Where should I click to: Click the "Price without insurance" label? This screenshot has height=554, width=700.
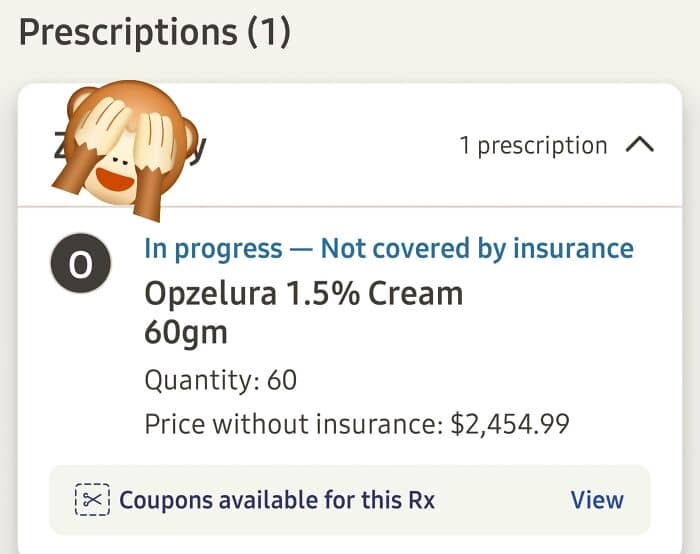tap(292, 424)
